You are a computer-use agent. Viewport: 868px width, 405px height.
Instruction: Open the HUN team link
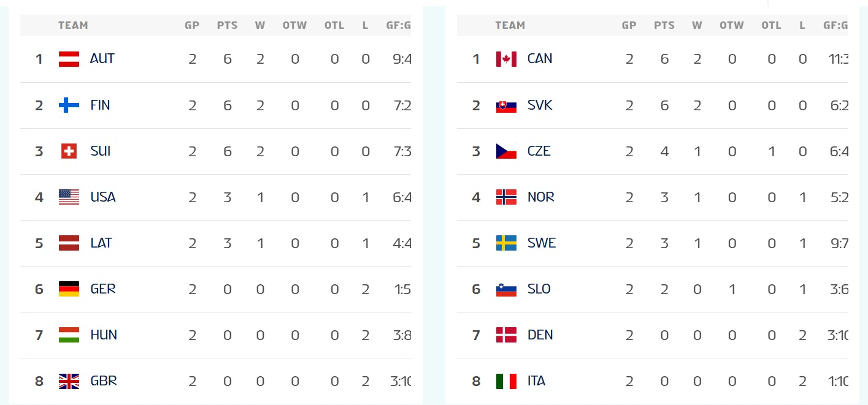(x=103, y=335)
